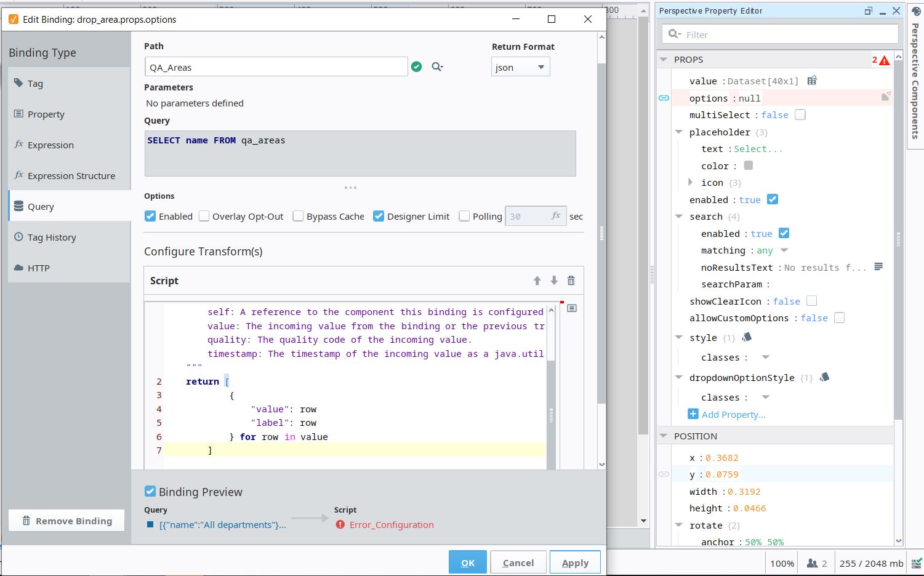Open the Return Format json dropdown
The height and width of the screenshot is (576, 924).
pyautogui.click(x=521, y=67)
